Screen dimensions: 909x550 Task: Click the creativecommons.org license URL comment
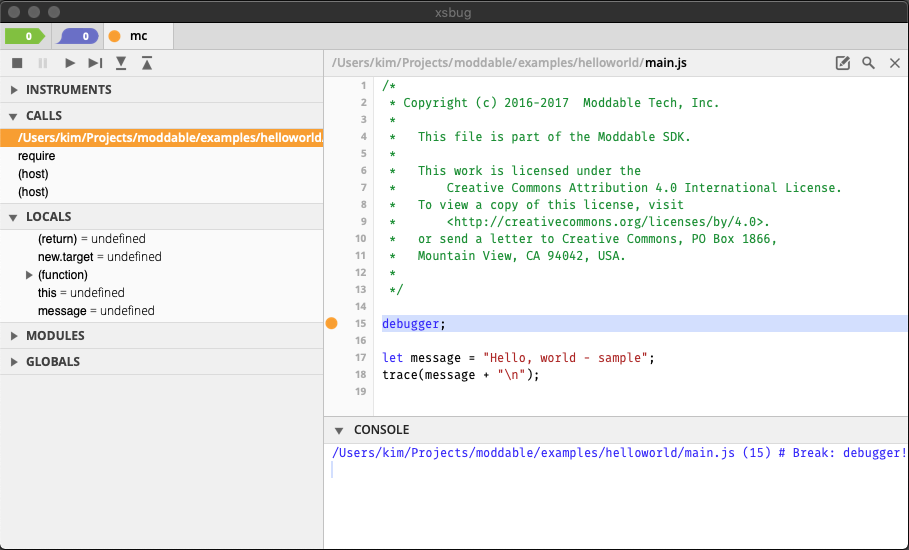608,222
